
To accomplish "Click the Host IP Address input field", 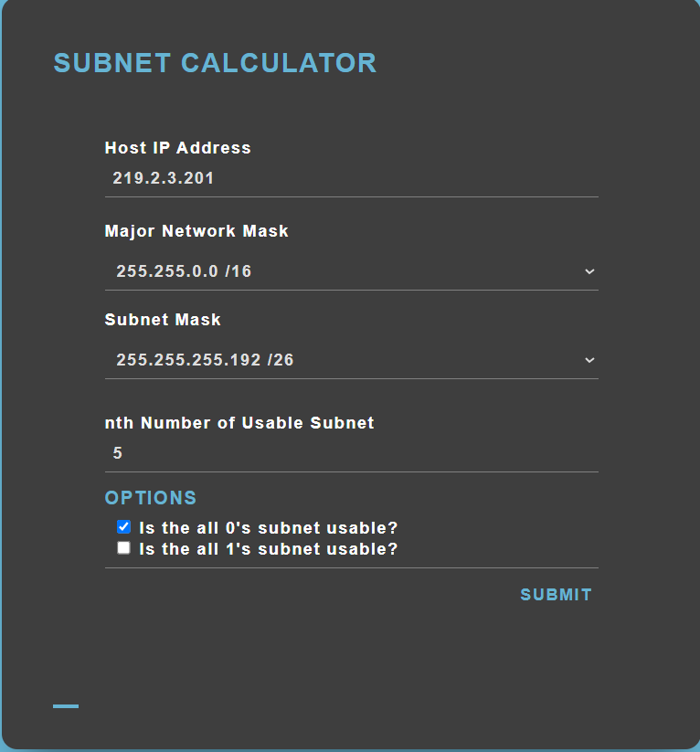I will click(x=352, y=177).
